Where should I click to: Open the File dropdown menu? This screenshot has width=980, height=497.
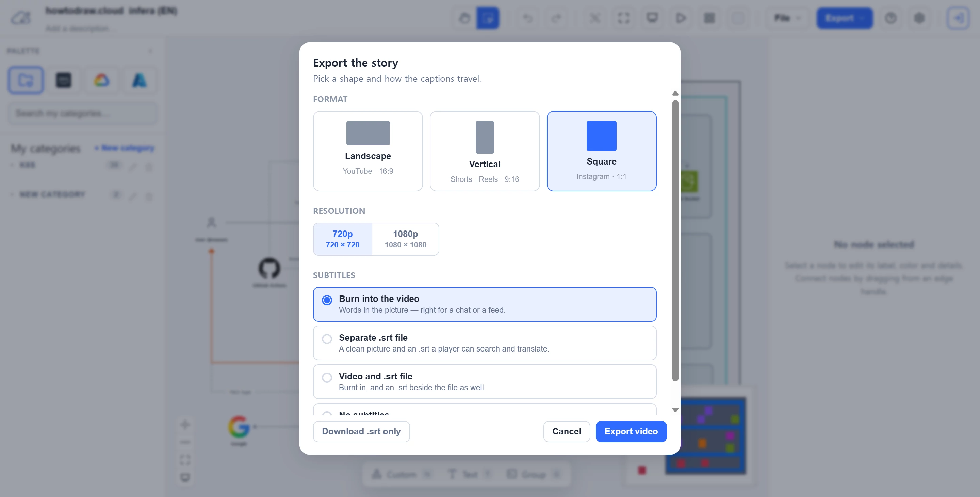pos(787,18)
